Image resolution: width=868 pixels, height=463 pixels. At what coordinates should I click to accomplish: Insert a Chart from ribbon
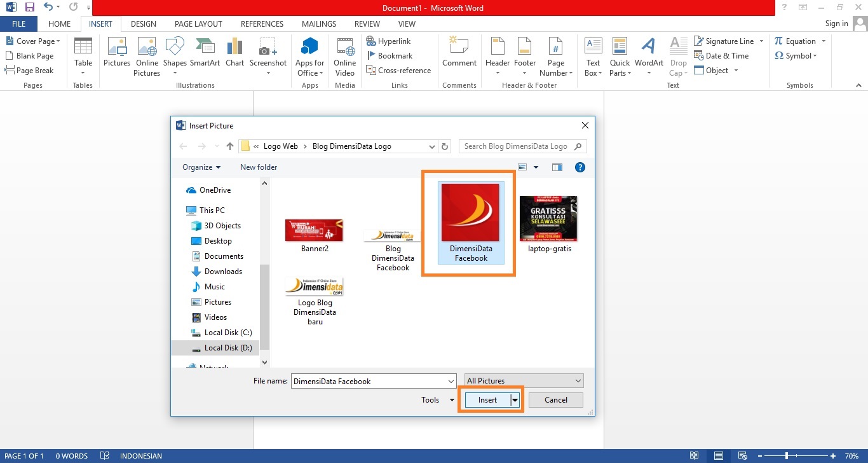tap(234, 52)
